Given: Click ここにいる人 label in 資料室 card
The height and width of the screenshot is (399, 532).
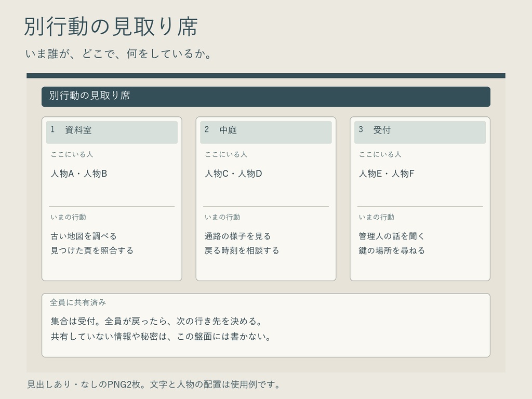Looking at the screenshot, I should click(72, 154).
